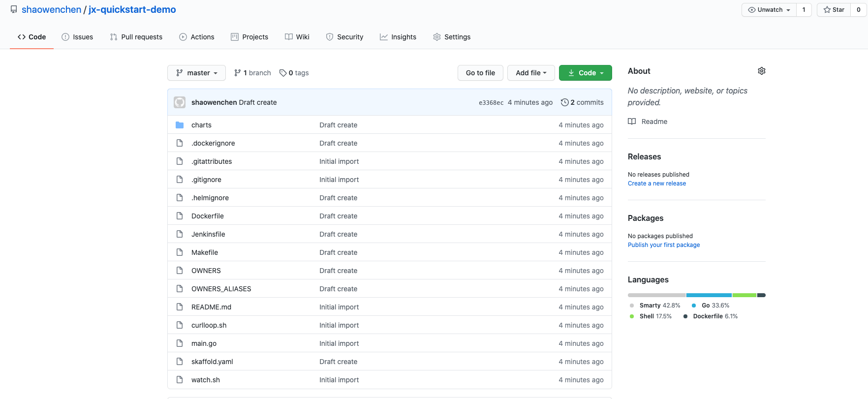Click the watch.sh file icon
The width and height of the screenshot is (868, 399).
point(180,380)
